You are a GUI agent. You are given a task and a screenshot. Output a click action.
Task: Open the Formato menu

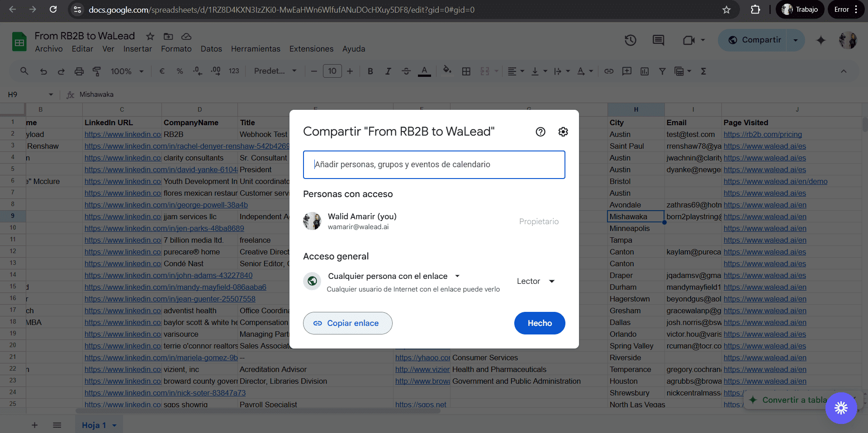176,49
